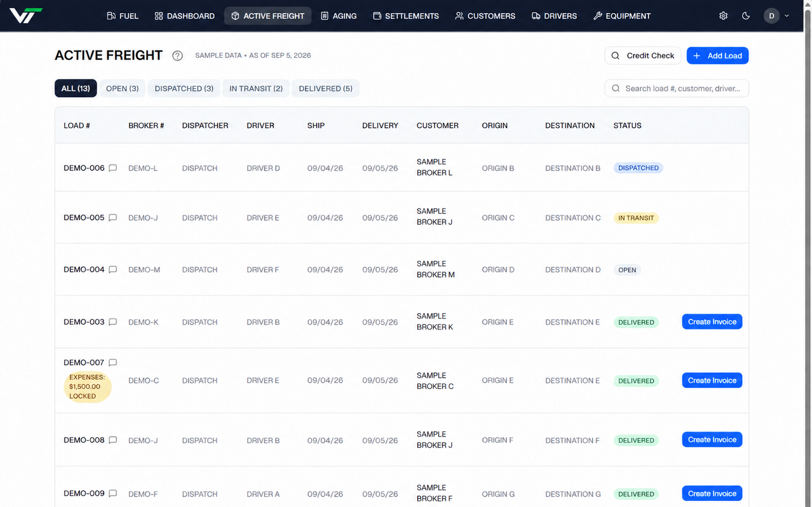Create Invoice for DEMO-008
This screenshot has width=812, height=507.
tap(712, 439)
